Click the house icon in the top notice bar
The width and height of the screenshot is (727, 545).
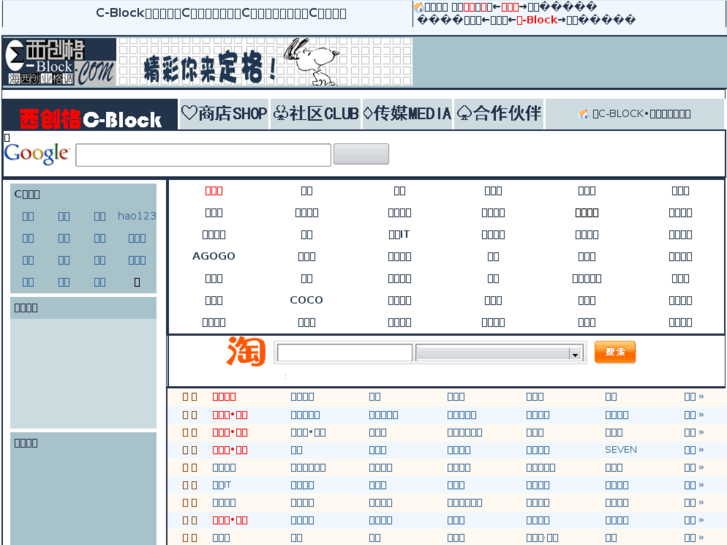pos(419,7)
